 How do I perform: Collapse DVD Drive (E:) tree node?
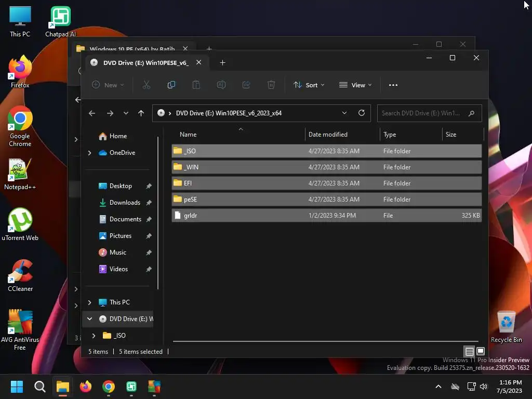[89, 319]
